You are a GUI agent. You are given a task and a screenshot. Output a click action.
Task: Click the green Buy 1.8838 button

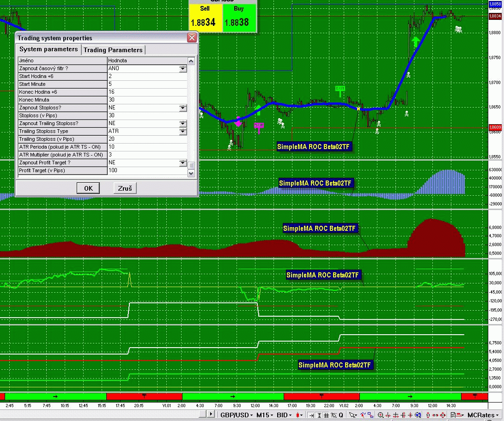239,18
